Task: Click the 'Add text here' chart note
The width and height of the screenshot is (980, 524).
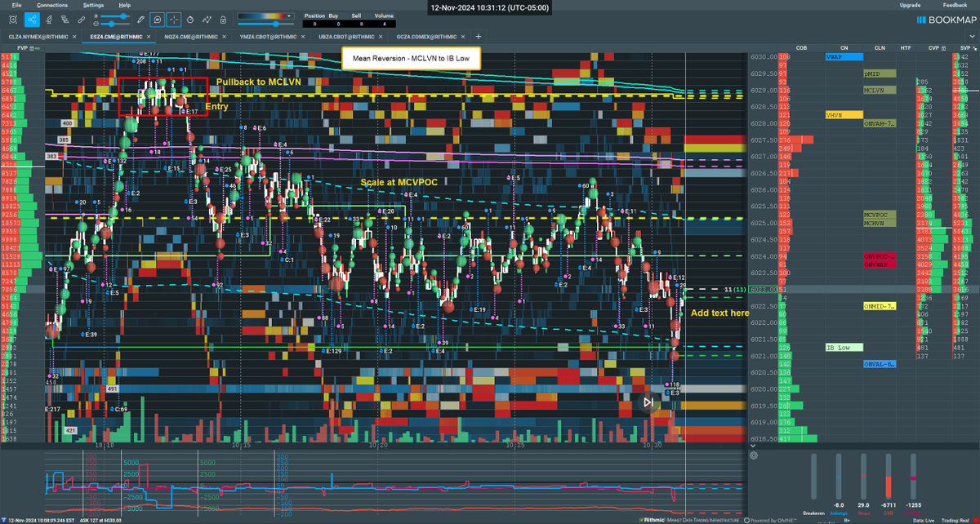Action: click(x=719, y=313)
